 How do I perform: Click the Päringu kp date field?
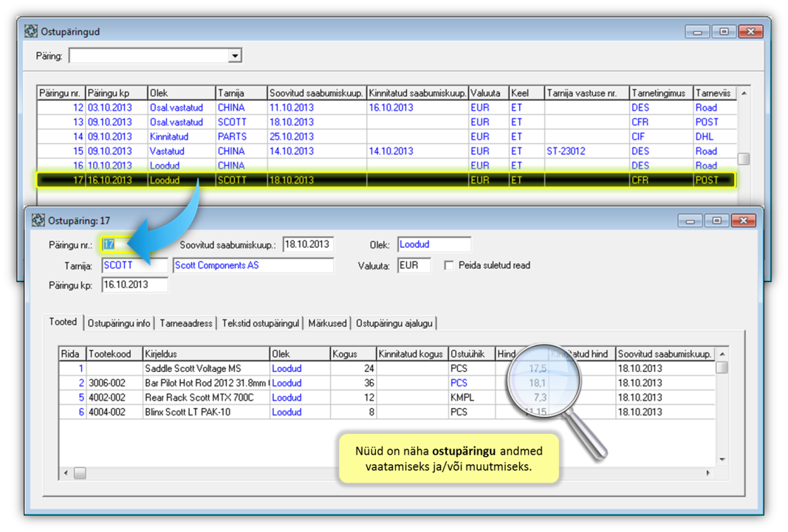pos(134,285)
